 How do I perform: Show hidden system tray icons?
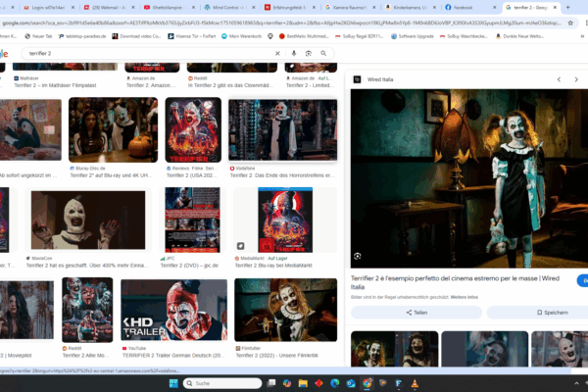point(576,383)
